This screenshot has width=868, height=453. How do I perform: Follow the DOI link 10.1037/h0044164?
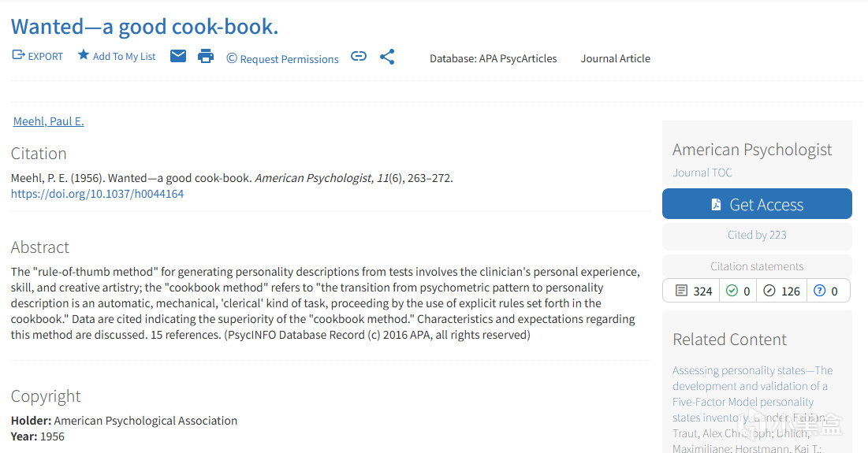pos(98,194)
